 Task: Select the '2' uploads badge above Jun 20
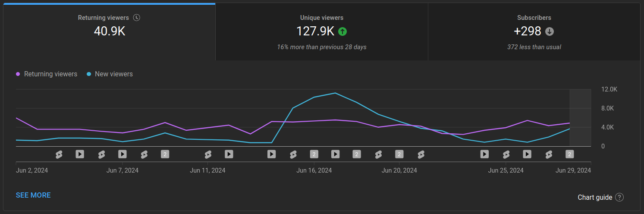(399, 154)
